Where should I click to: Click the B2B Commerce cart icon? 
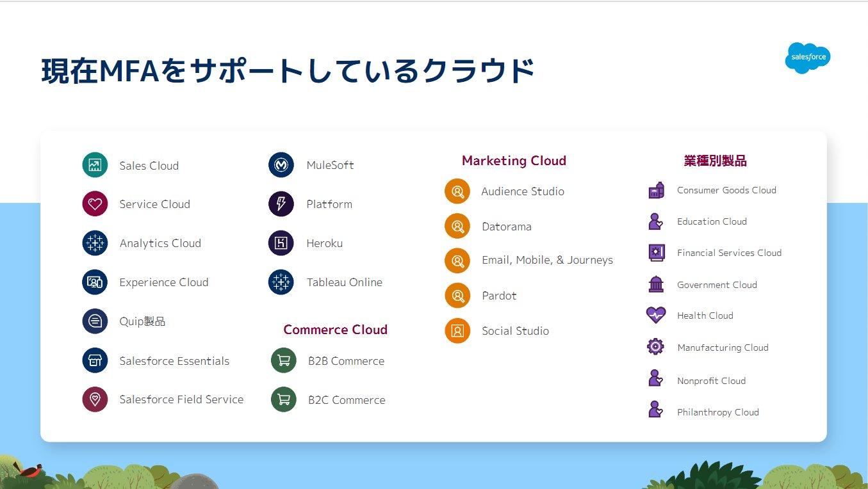click(284, 360)
